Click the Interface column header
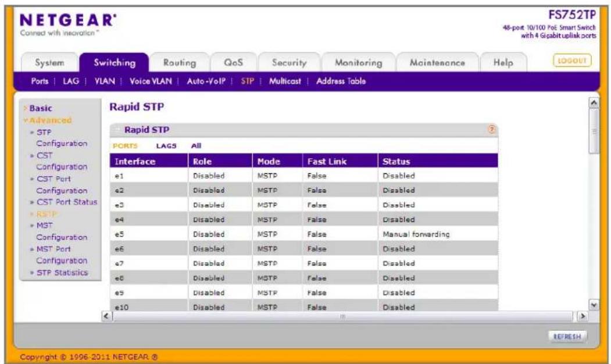Screen dimensions: 611x364 (149, 161)
